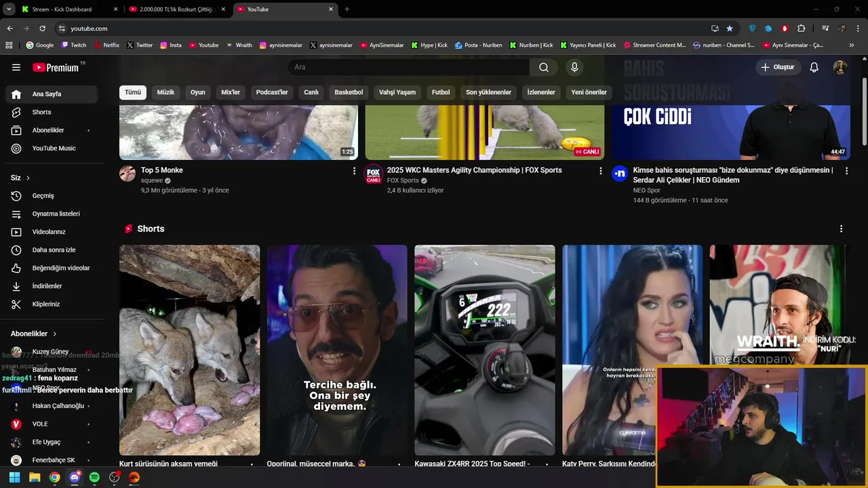Bookmark page with star icon
This screenshot has height=488, width=868.
point(730,28)
